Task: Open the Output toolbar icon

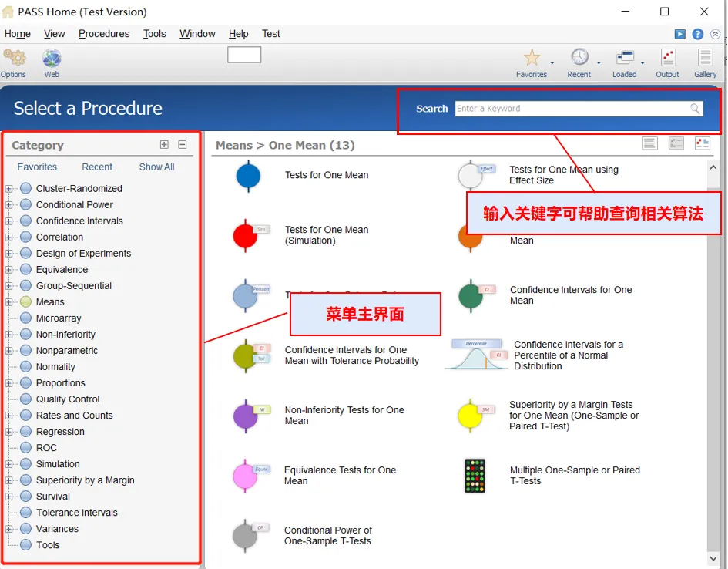Action: 668,58
